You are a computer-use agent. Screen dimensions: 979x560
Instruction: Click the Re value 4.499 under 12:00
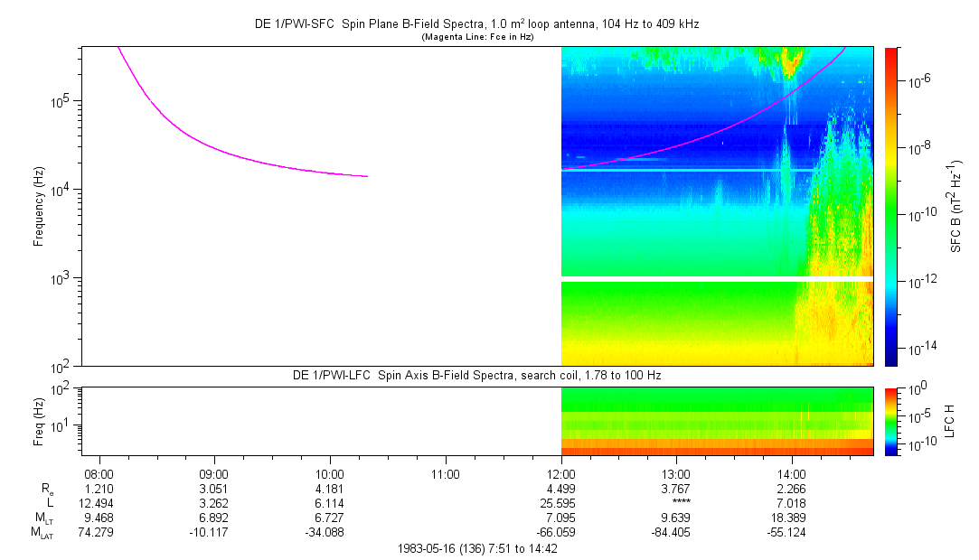[x=561, y=489]
